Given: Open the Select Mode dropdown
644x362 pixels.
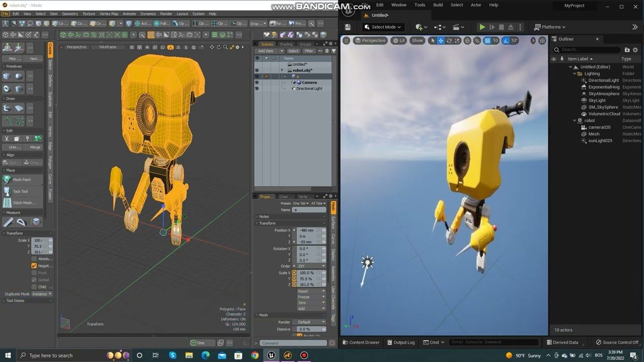Looking at the screenshot, I should [x=383, y=27].
